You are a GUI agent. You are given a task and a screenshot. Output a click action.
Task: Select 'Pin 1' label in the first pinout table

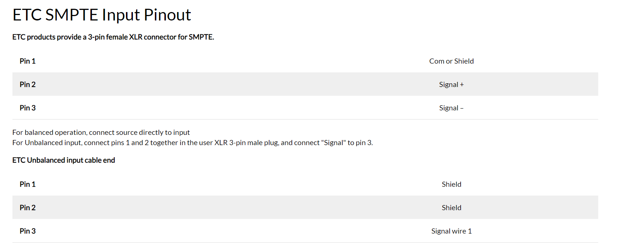click(27, 61)
